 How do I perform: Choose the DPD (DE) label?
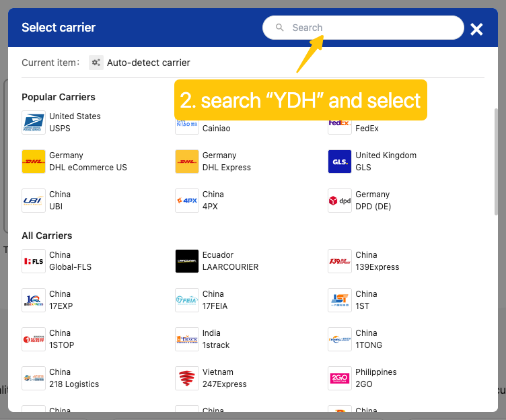tap(373, 207)
